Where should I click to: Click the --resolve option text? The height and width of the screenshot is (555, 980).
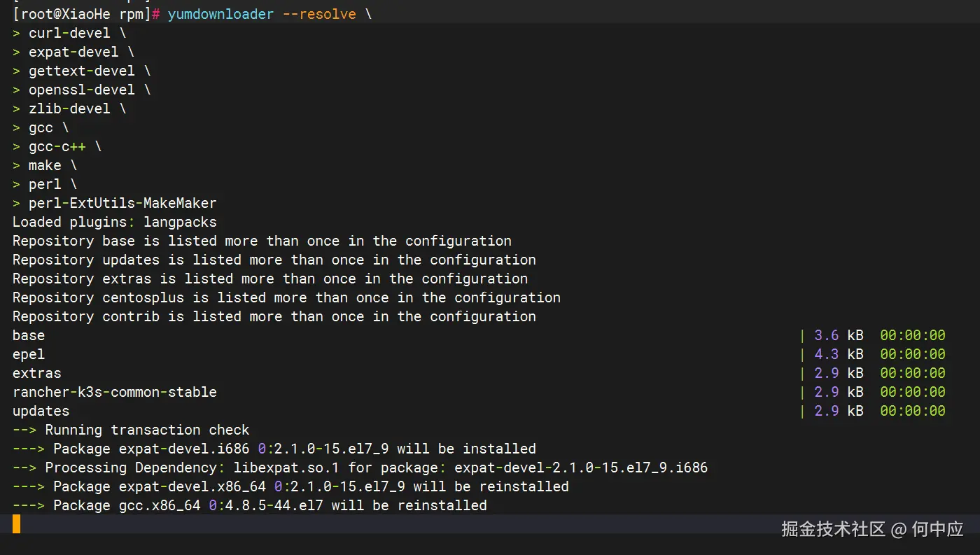[x=319, y=14]
